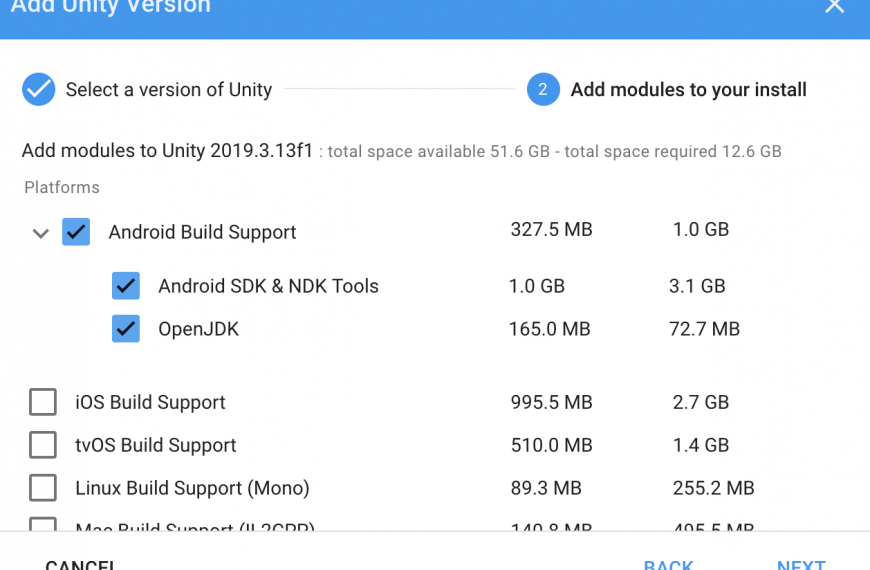Uncheck Android SDK & NDK Tools
Image resolution: width=870 pixels, height=570 pixels.
[x=126, y=286]
